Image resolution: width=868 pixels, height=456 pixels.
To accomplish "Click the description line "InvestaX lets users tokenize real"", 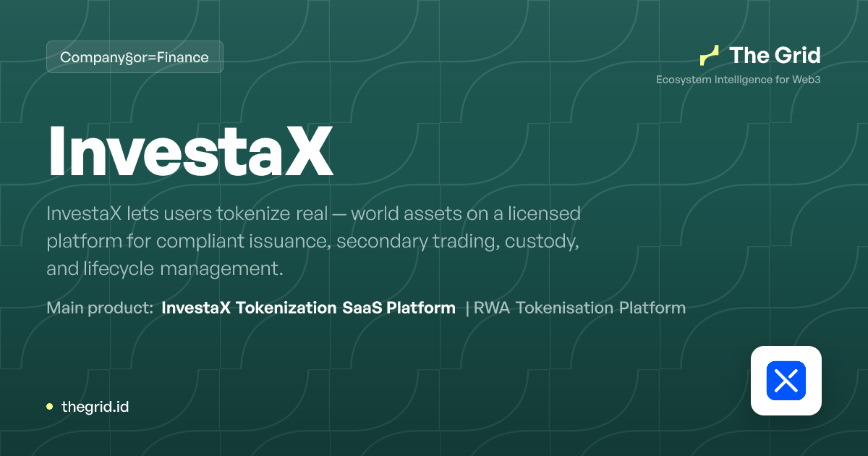I will click(x=187, y=214).
